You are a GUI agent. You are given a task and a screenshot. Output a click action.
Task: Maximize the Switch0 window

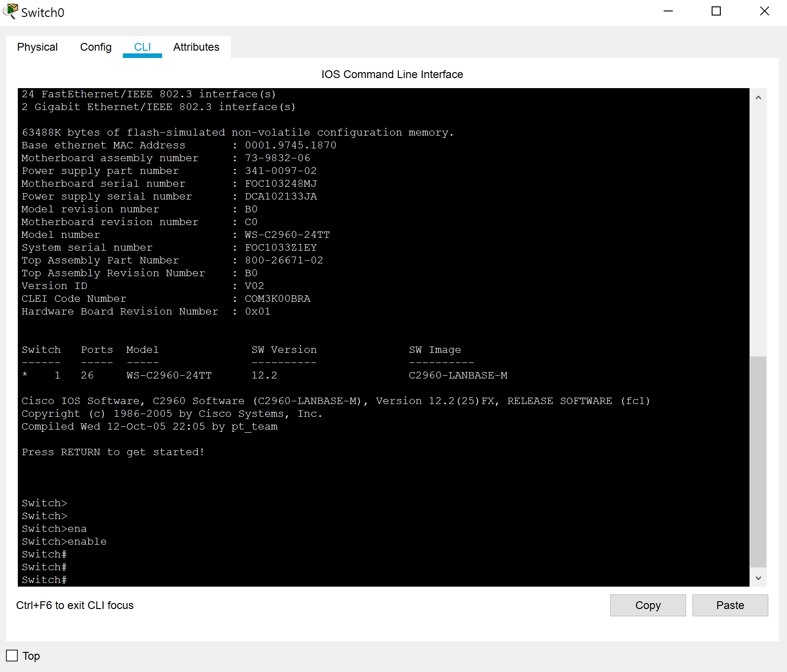(716, 11)
